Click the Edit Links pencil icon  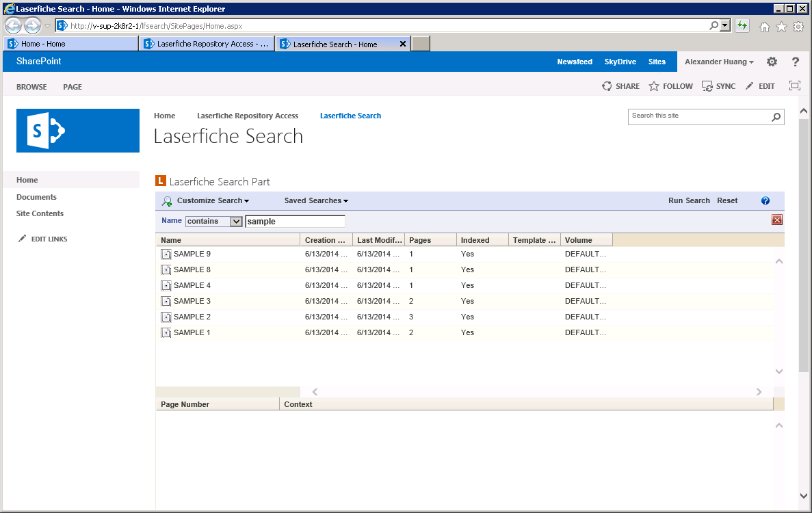click(22, 239)
